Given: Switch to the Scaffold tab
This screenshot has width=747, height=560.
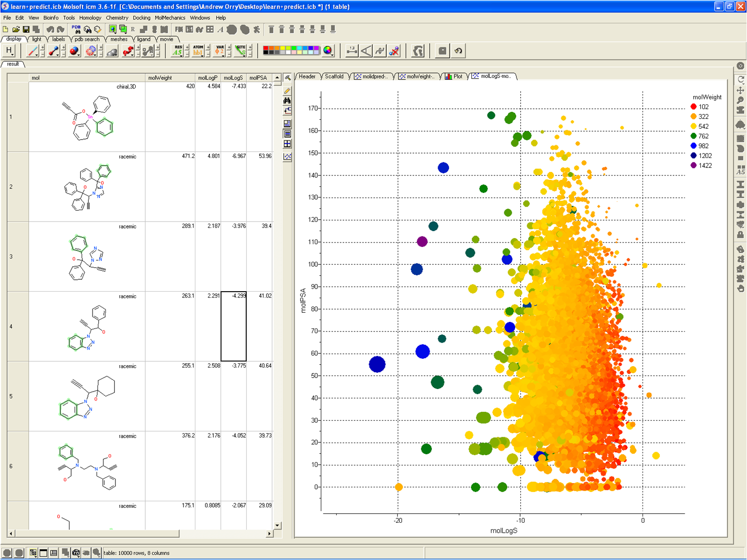Looking at the screenshot, I should point(334,77).
